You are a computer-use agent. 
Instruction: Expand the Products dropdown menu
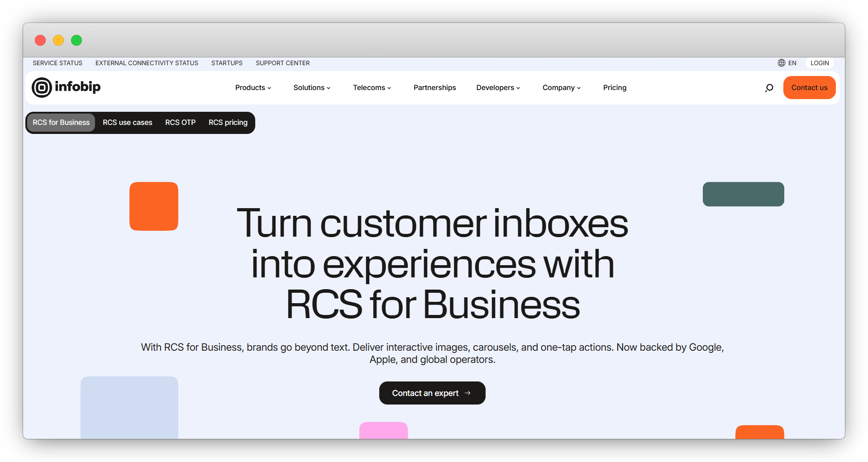[253, 88]
